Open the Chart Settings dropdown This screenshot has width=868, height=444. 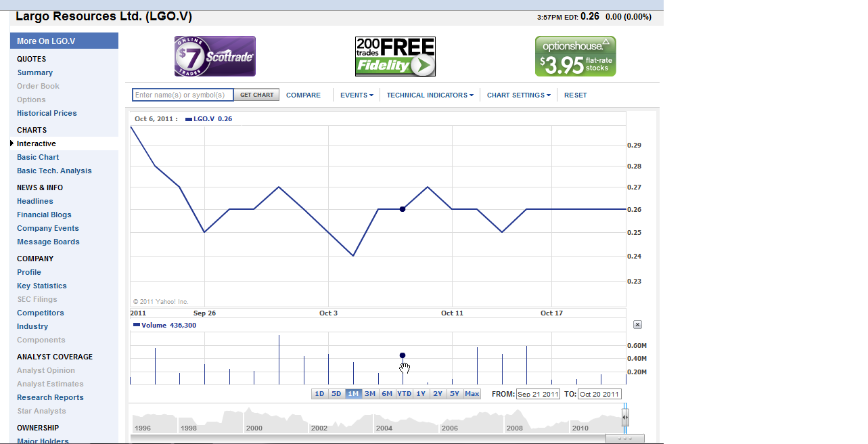coord(518,95)
